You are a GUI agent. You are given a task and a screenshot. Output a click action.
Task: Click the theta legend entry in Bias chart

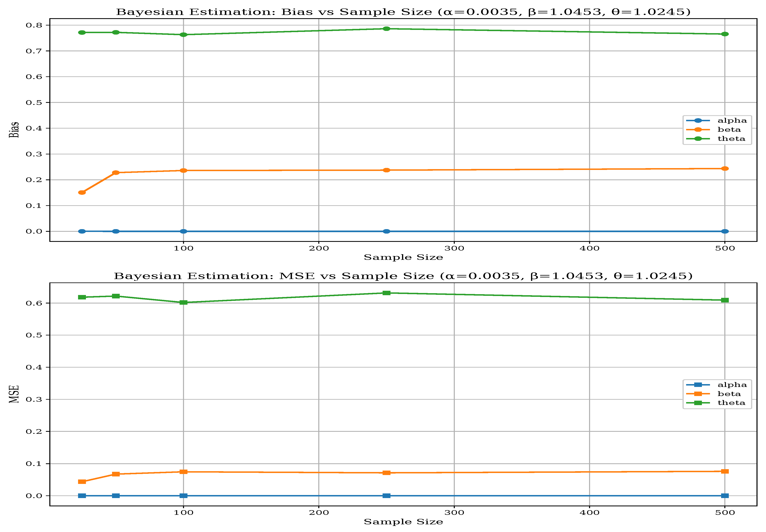click(x=731, y=139)
